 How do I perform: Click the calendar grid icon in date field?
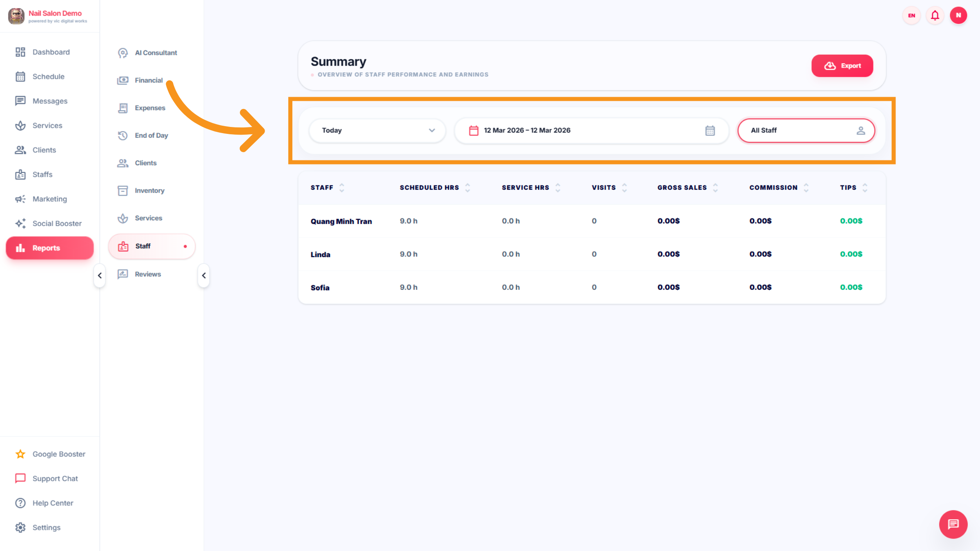coord(710,131)
